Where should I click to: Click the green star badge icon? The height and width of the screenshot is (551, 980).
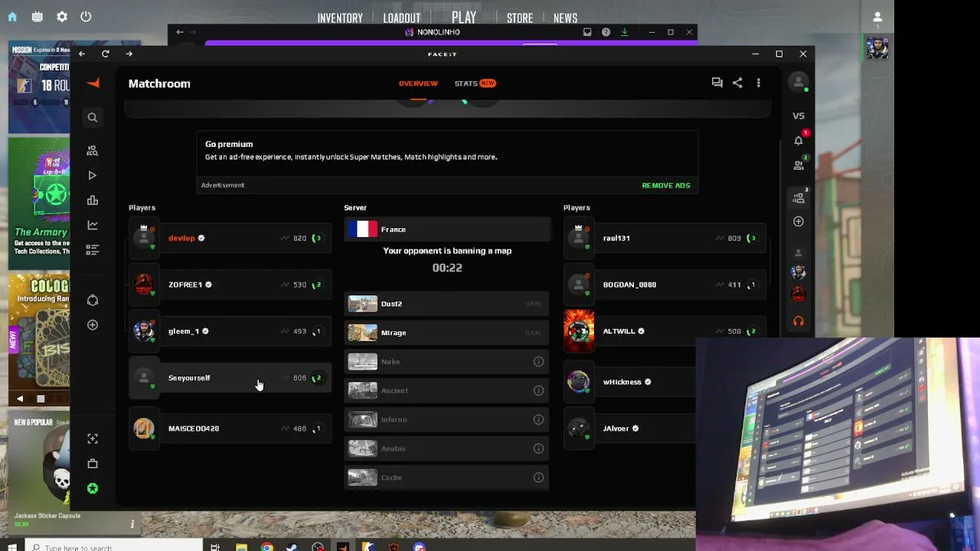tap(93, 488)
